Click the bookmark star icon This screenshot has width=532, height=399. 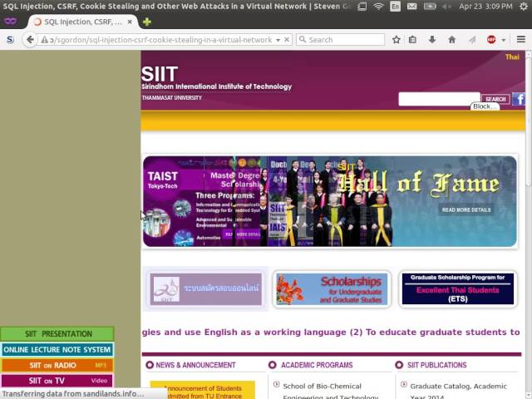coord(396,40)
